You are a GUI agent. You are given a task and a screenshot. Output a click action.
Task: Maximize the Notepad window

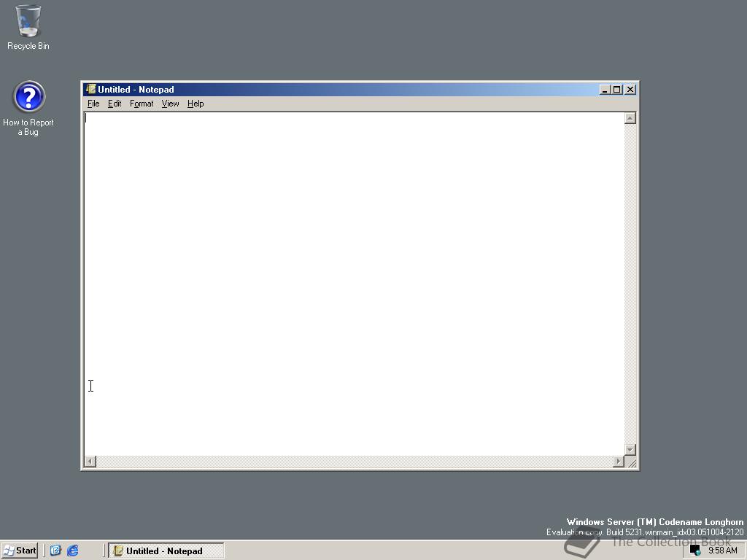coord(617,90)
